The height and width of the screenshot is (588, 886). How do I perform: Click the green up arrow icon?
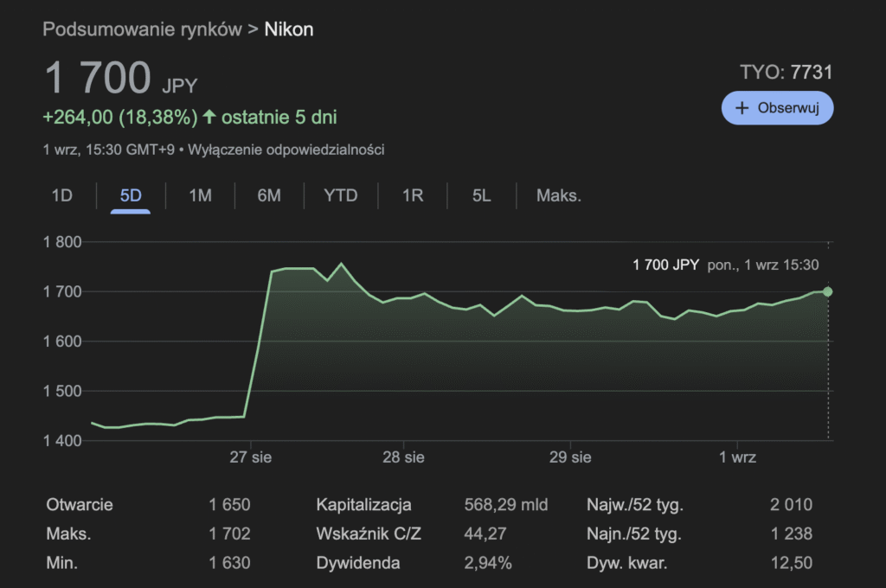tap(209, 117)
